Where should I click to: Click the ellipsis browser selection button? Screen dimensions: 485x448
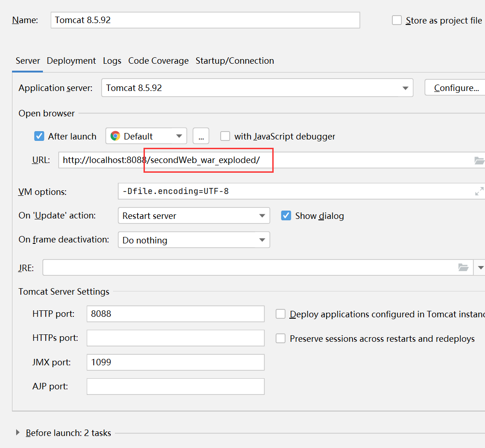pos(201,136)
